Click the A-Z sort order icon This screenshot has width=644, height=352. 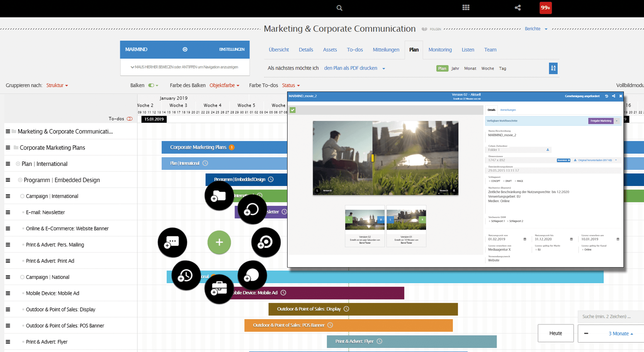[553, 68]
